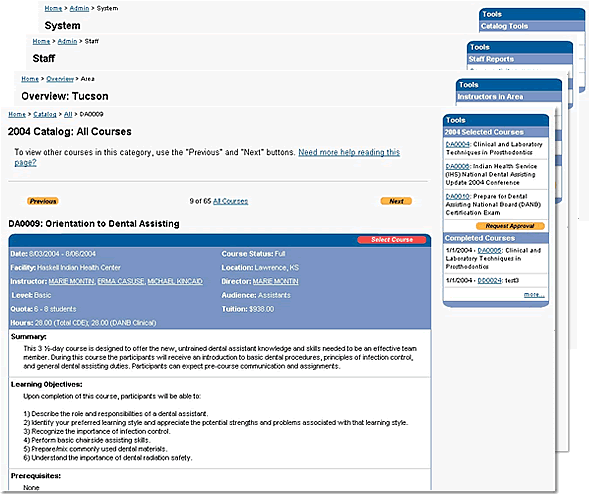Image resolution: width=590 pixels, height=494 pixels.
Task: Open 'Need more help reading this page?' link
Action: (x=207, y=157)
